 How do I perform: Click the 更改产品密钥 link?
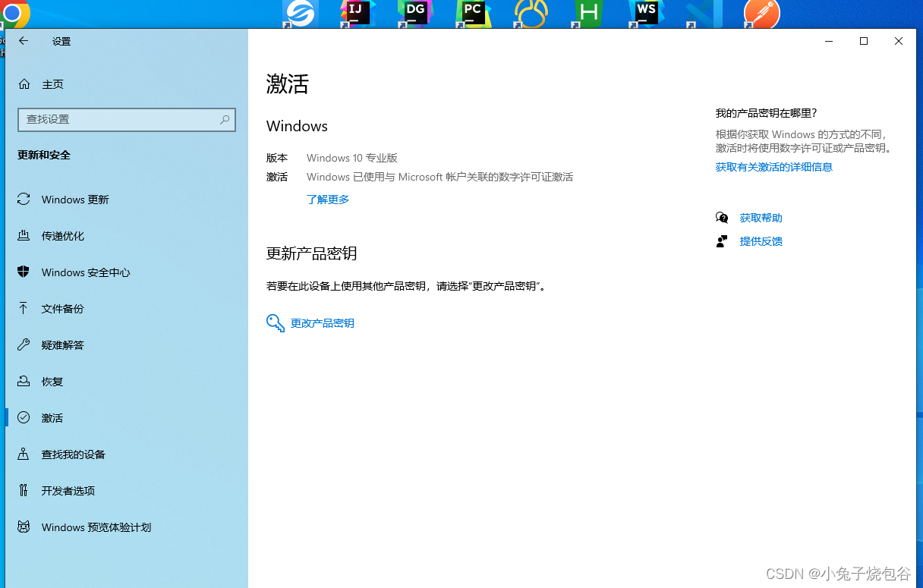(323, 323)
